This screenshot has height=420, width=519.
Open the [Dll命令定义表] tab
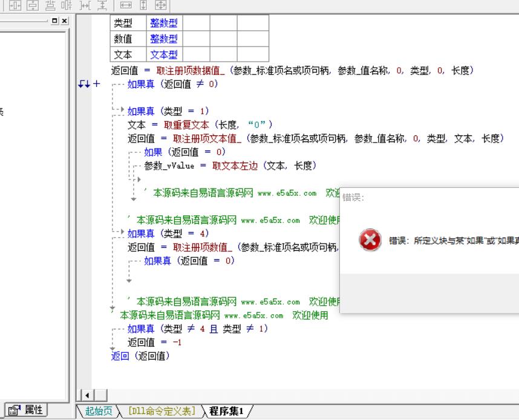point(161,412)
